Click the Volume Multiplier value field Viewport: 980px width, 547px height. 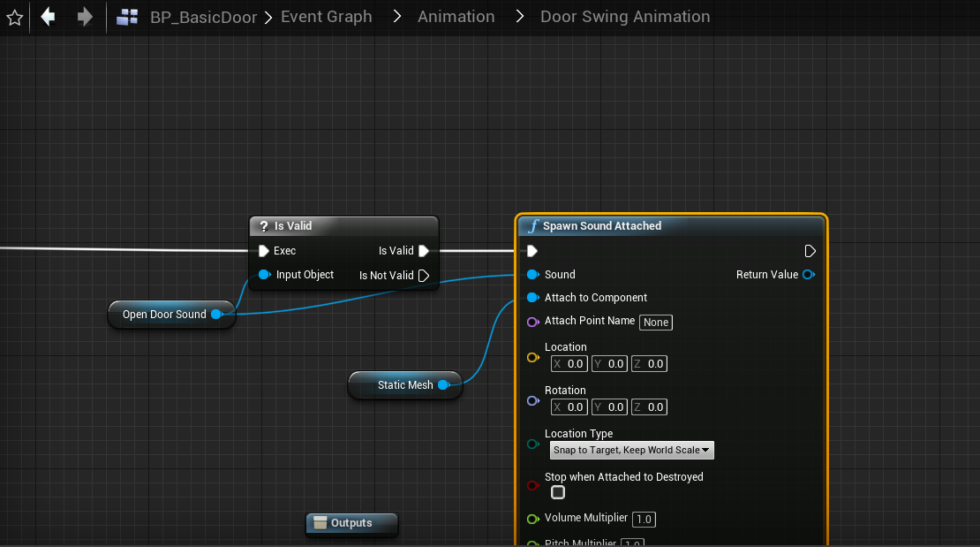click(x=645, y=520)
